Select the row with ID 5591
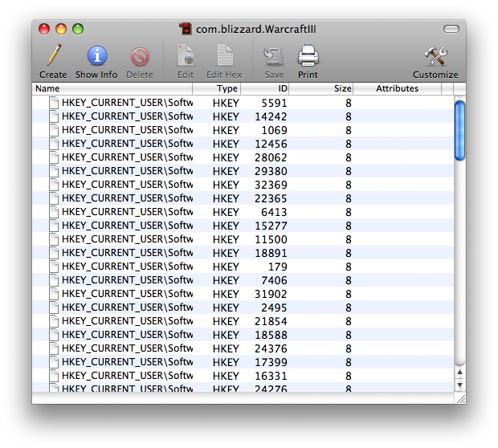Screen dimensions: 498x448 tap(243, 103)
